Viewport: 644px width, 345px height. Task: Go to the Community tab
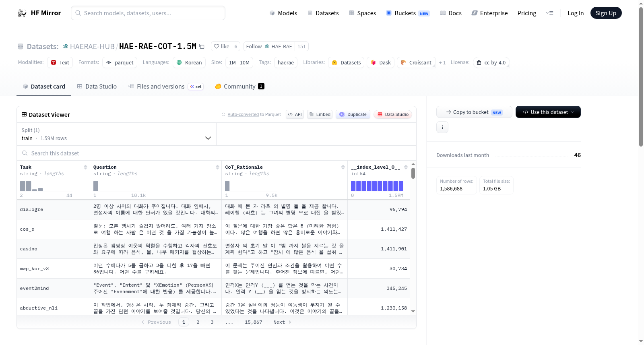[x=240, y=87]
